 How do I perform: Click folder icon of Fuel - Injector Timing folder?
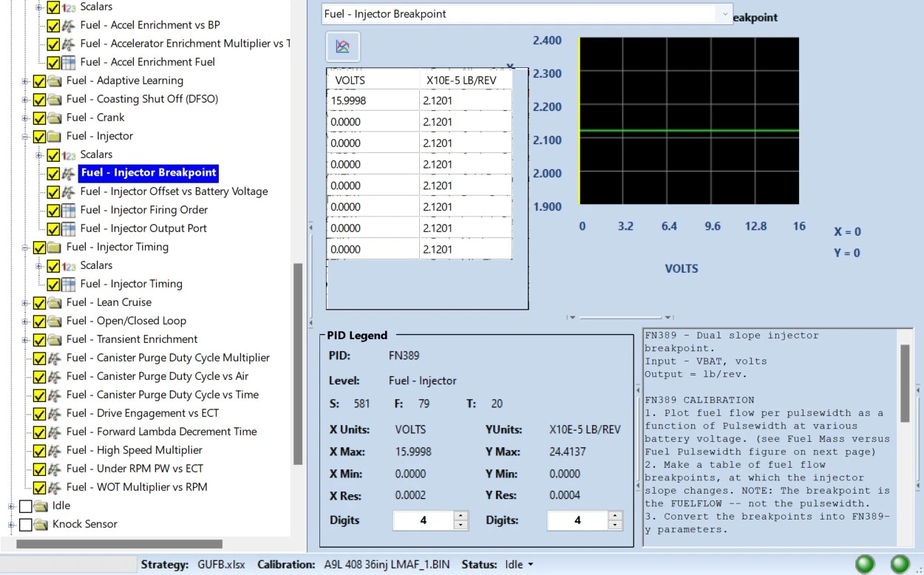[55, 247]
